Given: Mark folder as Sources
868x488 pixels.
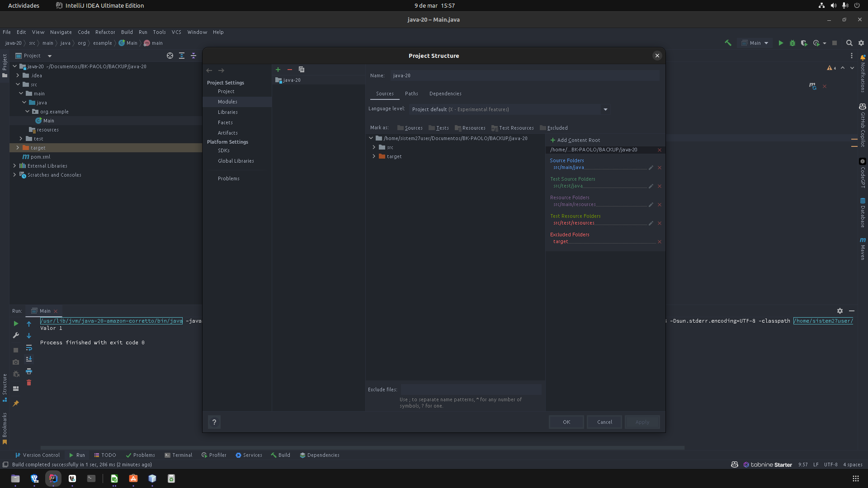Looking at the screenshot, I should (x=410, y=128).
